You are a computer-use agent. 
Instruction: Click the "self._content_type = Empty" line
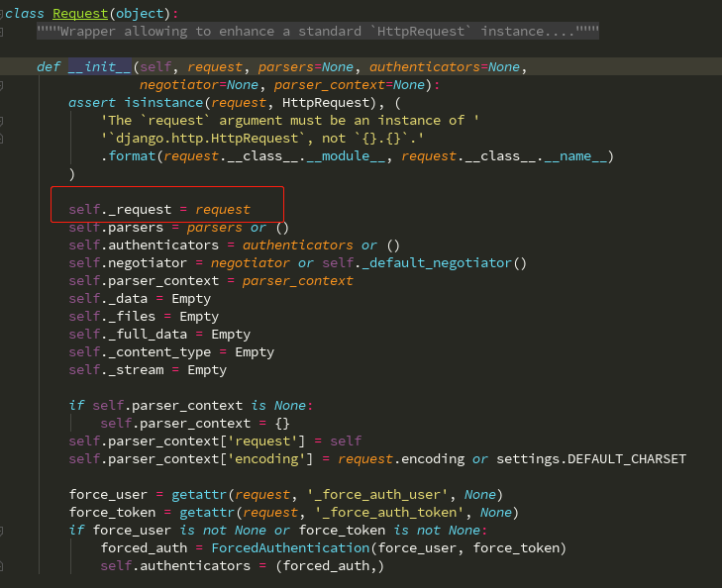click(171, 352)
